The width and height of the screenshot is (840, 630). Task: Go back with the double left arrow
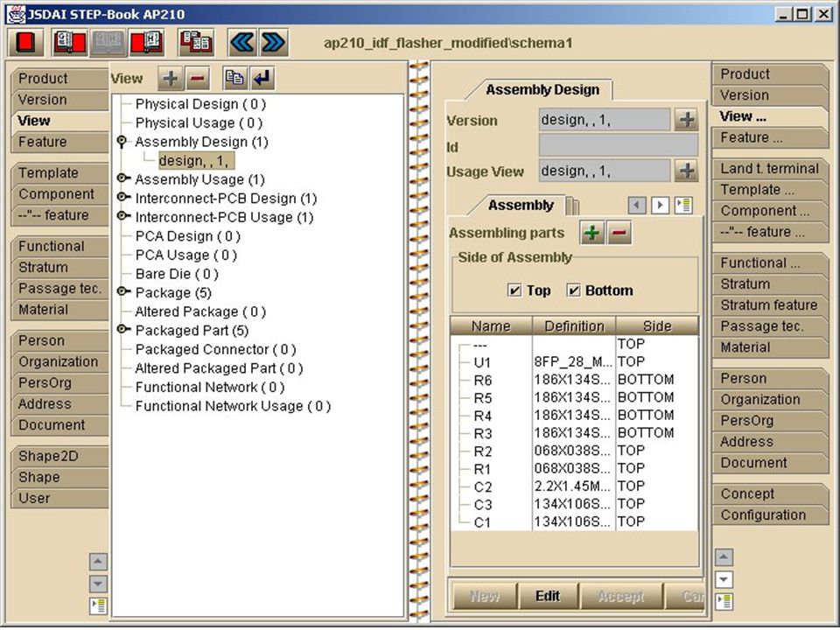pos(242,42)
